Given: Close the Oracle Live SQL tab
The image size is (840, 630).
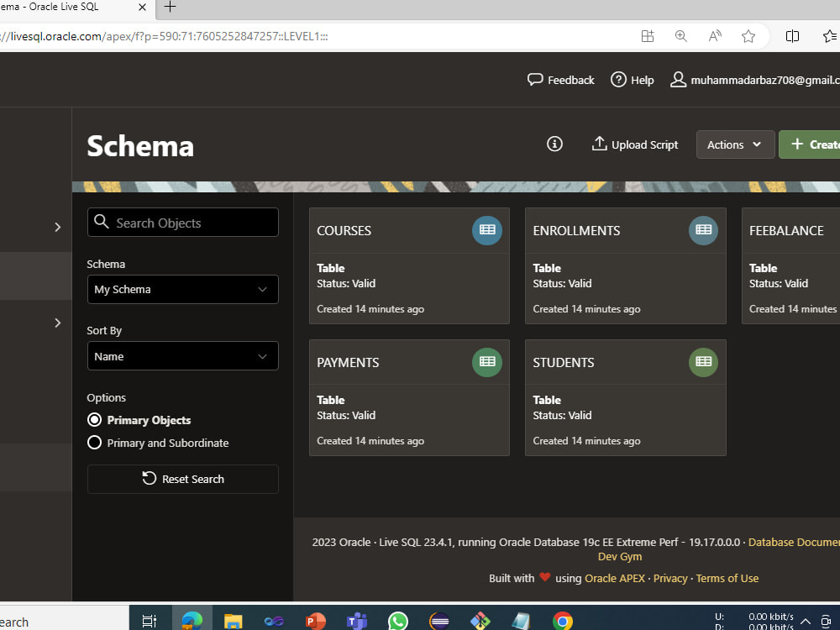Looking at the screenshot, I should [142, 8].
